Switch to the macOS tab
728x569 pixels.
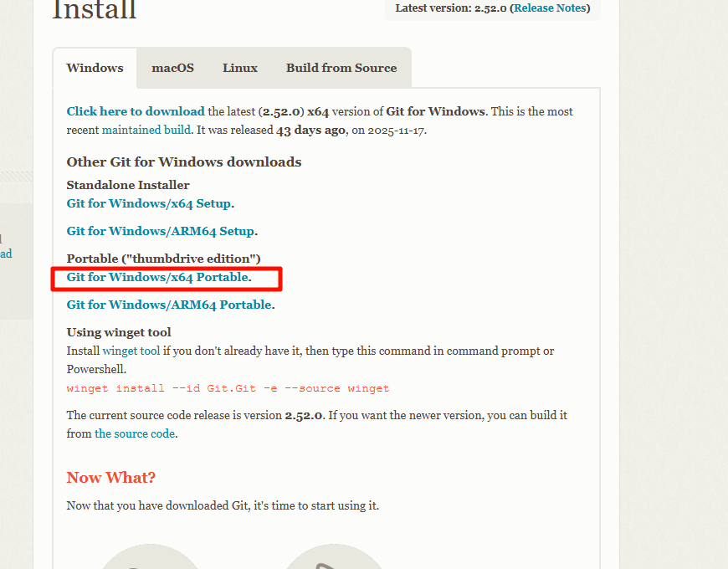point(172,69)
